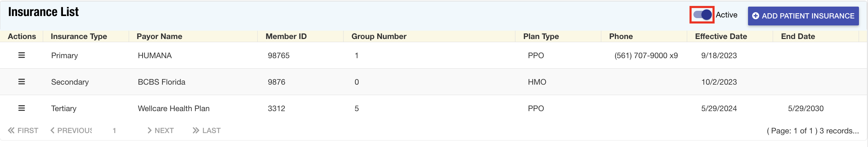This screenshot has height=147, width=868.
Task: Click the double-chevron Last page icon
Action: tap(196, 131)
